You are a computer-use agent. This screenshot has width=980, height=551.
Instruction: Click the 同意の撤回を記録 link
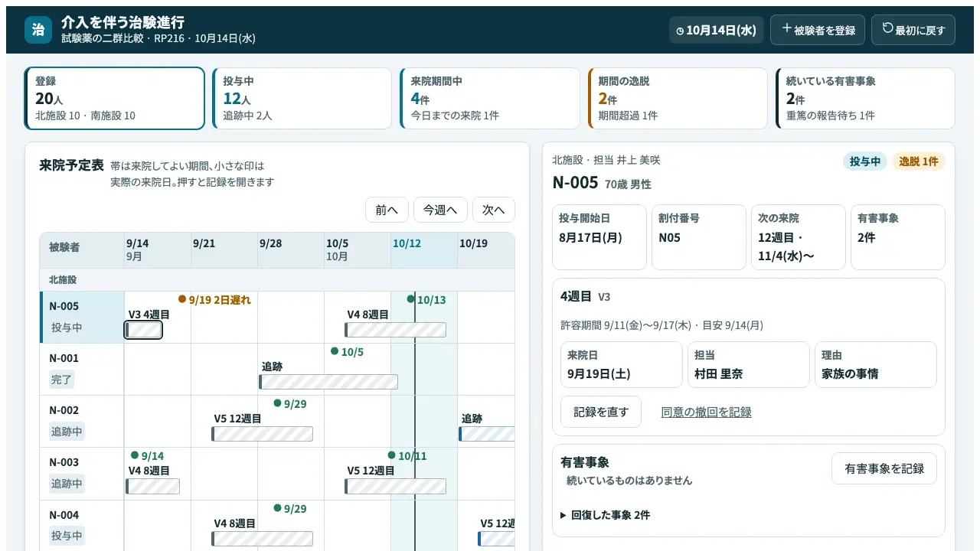tap(706, 412)
